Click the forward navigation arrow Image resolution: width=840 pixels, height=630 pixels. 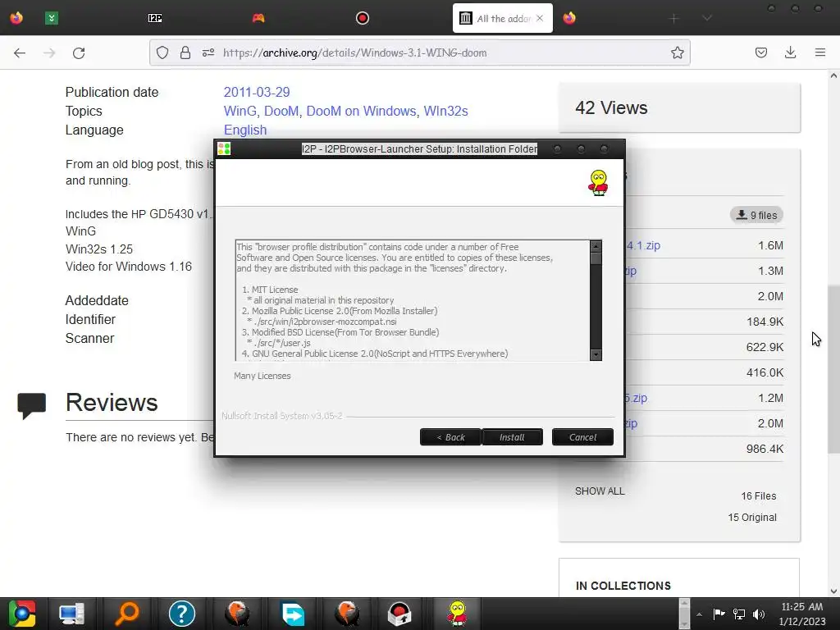49,52
